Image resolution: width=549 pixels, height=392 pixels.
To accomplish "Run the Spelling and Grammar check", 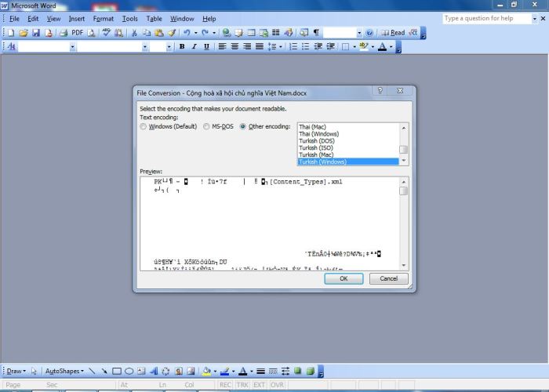I will point(106,33).
